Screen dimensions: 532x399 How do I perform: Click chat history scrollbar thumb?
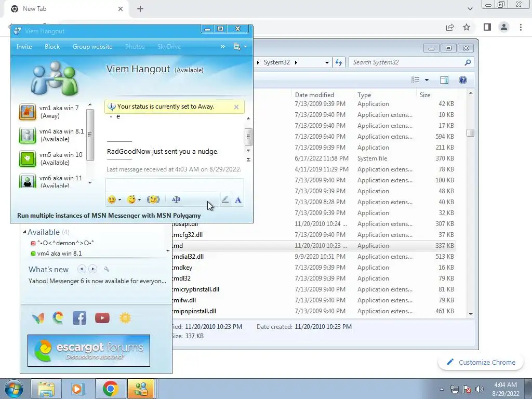[x=248, y=137]
